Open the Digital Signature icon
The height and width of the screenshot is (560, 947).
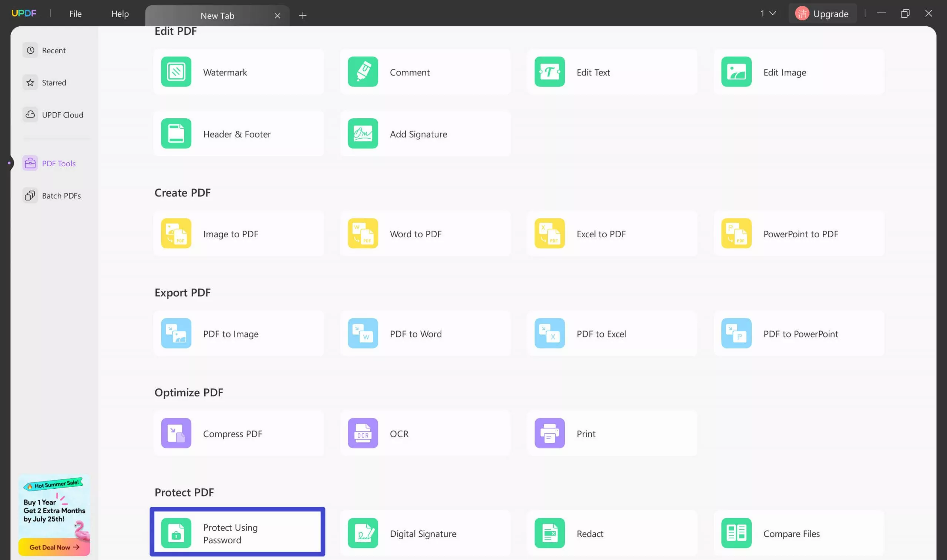tap(363, 534)
